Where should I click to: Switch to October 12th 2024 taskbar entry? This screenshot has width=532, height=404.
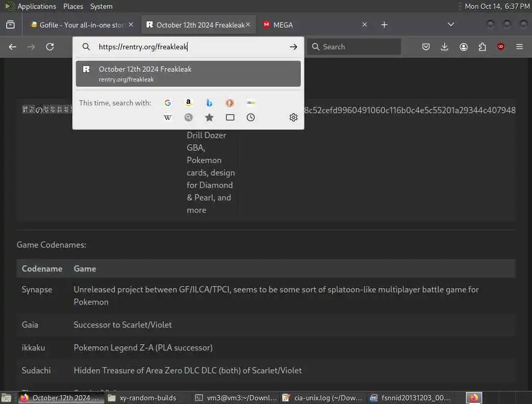point(60,398)
